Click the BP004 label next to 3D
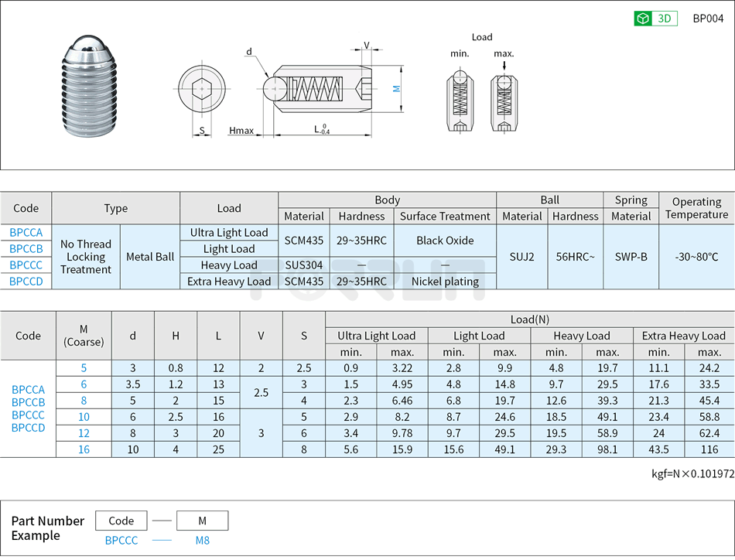The image size is (735, 560). click(707, 19)
